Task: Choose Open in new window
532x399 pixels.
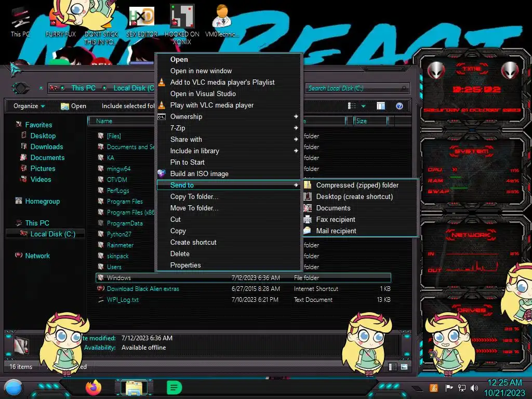Action: coord(201,71)
